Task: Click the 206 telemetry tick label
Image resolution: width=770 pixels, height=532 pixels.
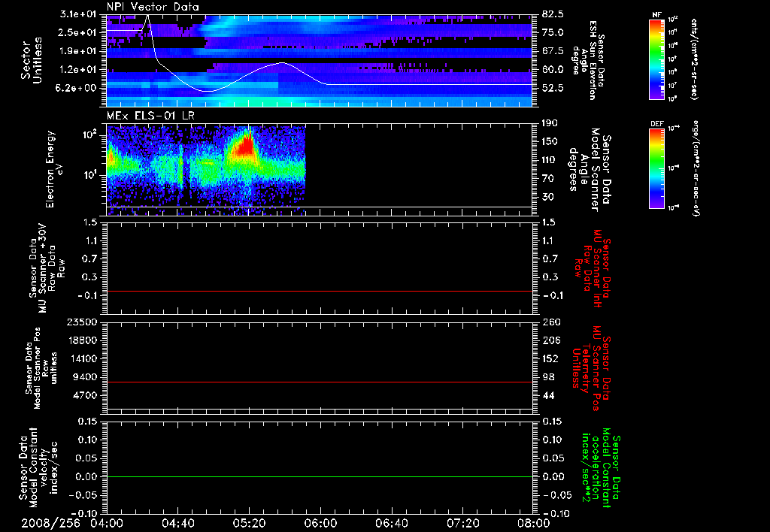Action: (x=550, y=340)
